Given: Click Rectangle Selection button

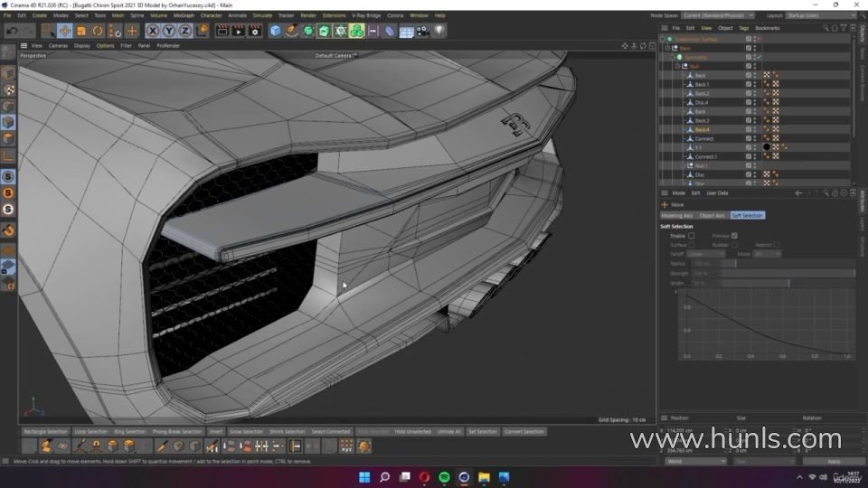Looking at the screenshot, I should 45,432.
